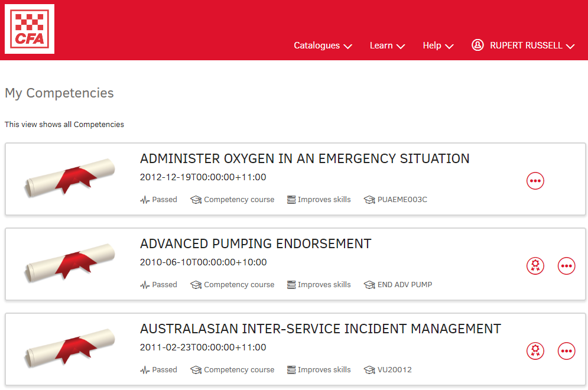This screenshot has height=390, width=588.
Task: Click text 'This view shows all Competencies'
Action: [64, 125]
